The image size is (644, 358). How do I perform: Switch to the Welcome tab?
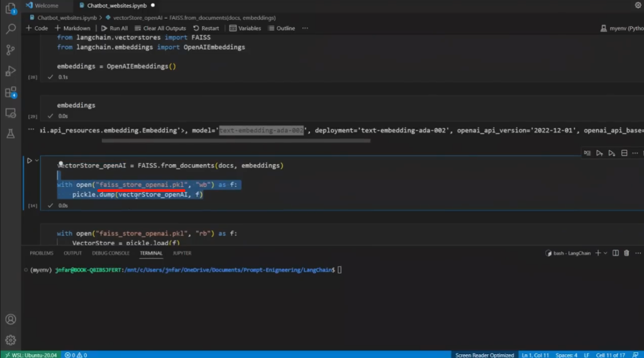[x=46, y=6]
